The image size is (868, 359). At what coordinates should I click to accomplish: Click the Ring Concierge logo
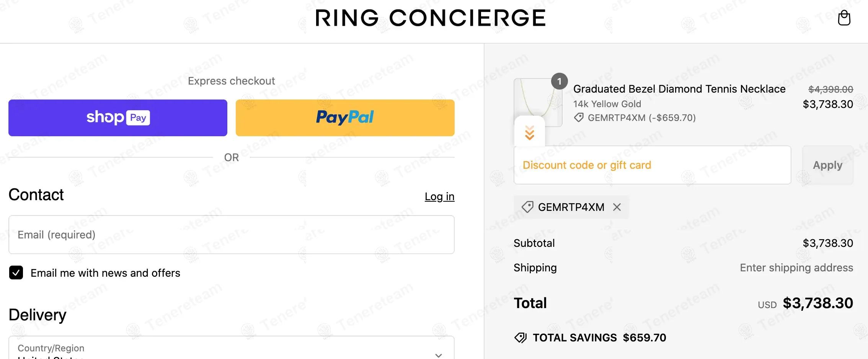431,18
